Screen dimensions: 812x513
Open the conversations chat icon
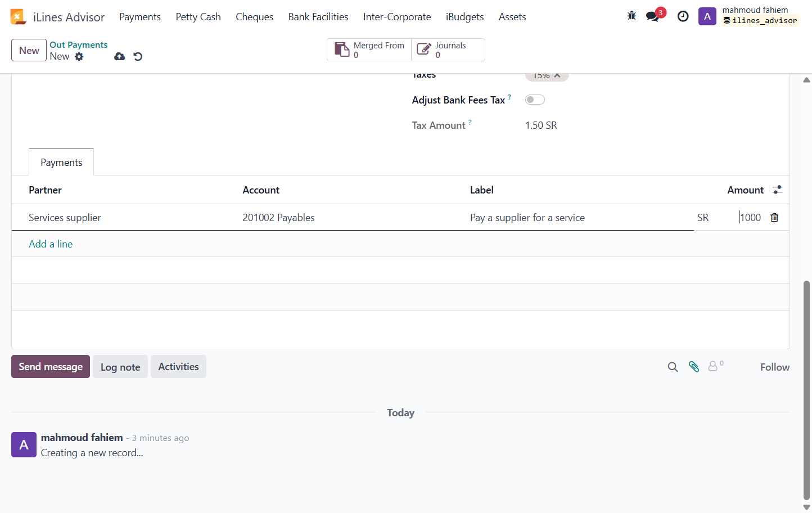652,16
